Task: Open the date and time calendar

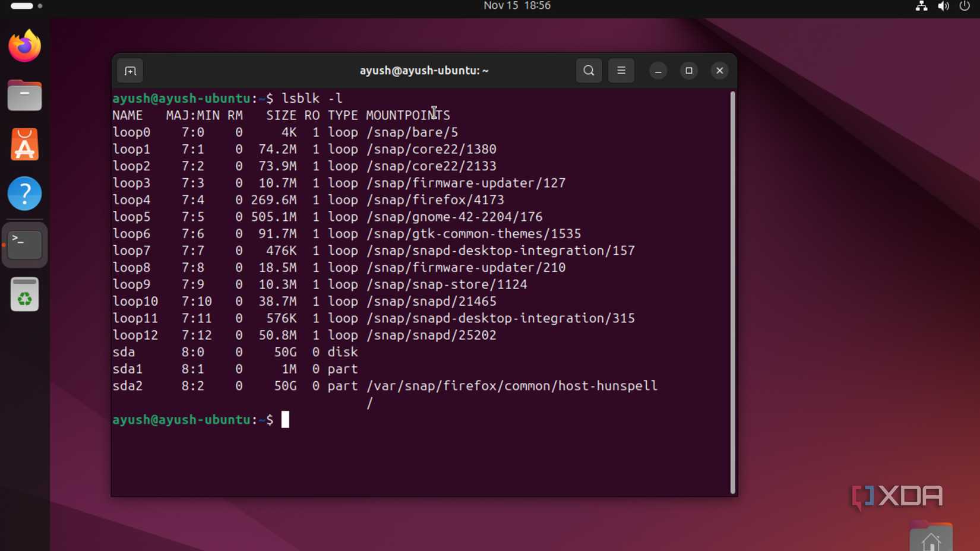Action: [x=517, y=6]
